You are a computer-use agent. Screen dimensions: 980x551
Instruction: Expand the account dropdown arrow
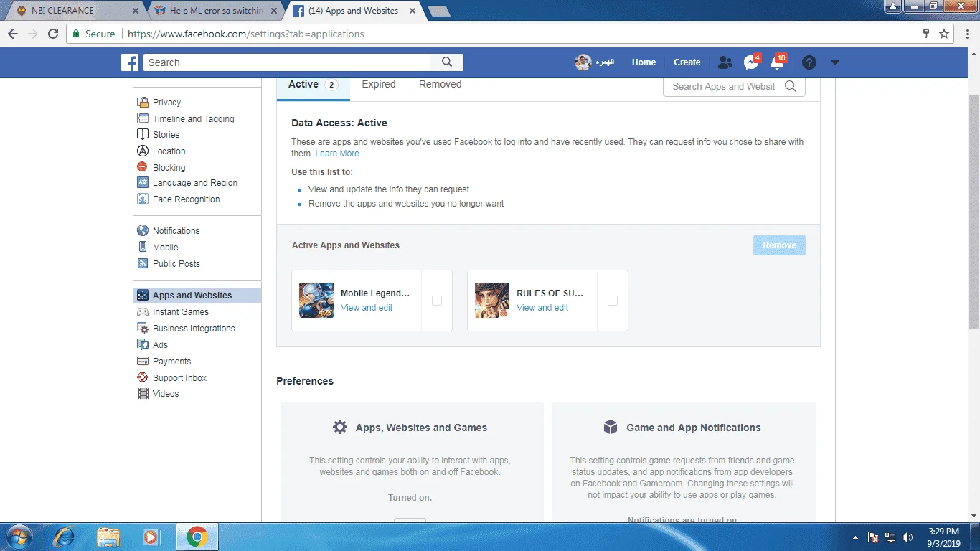(x=834, y=62)
